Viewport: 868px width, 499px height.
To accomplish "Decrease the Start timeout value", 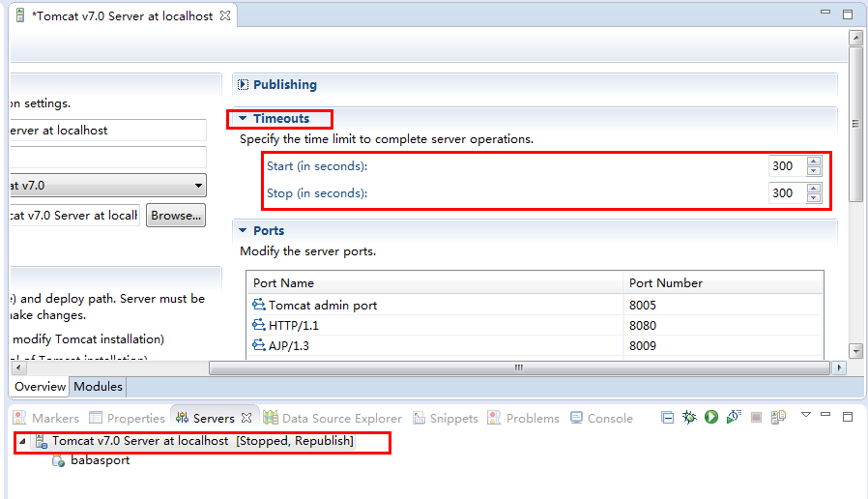I will click(813, 170).
